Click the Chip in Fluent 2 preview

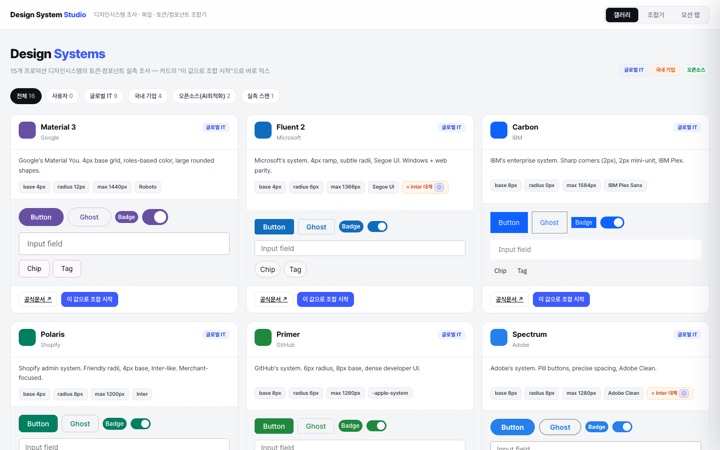[268, 270]
